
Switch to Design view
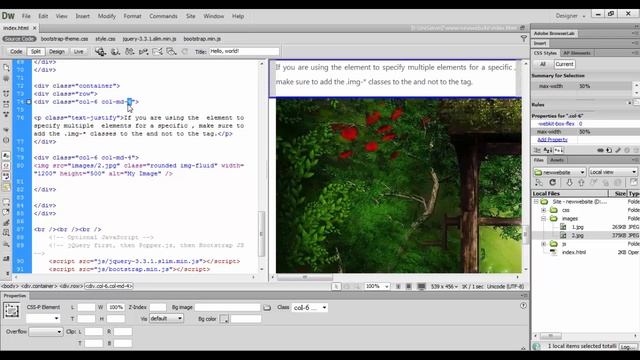pyautogui.click(x=57, y=51)
